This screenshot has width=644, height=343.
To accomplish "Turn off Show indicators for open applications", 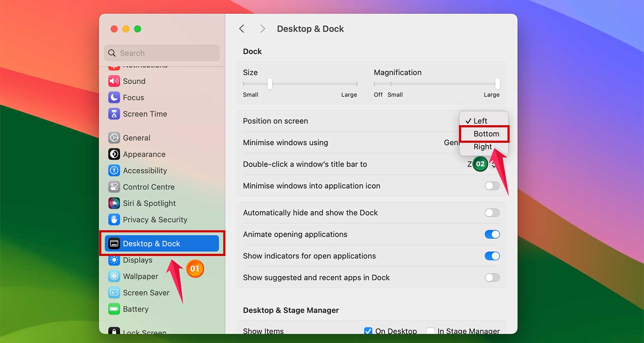I will [492, 256].
